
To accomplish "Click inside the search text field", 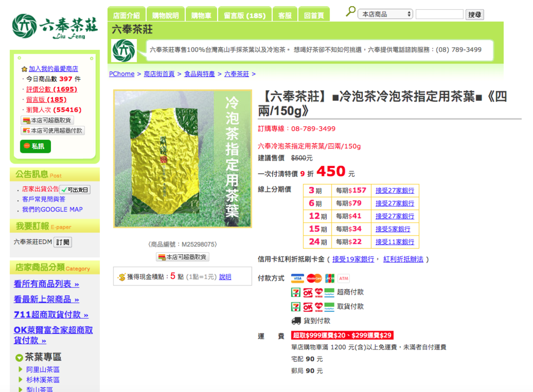I will click(440, 14).
